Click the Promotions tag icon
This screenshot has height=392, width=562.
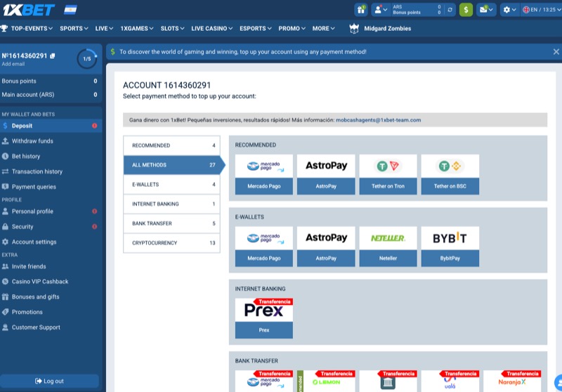pyautogui.click(x=5, y=312)
